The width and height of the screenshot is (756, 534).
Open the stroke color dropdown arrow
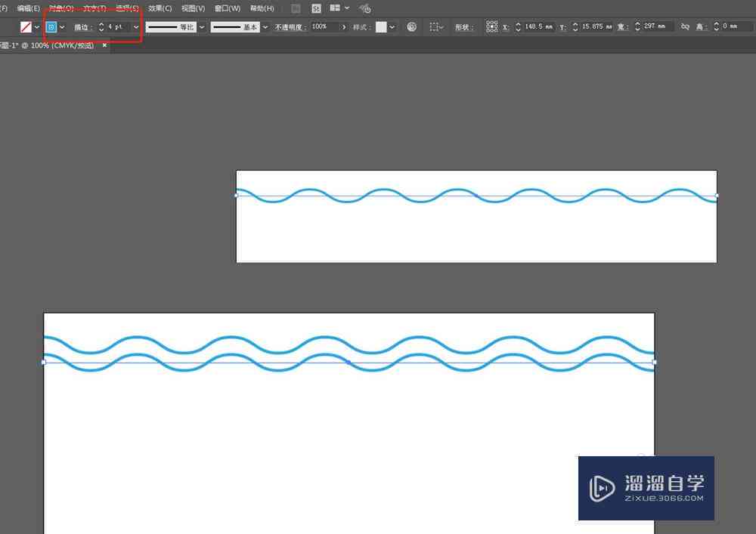pyautogui.click(x=62, y=27)
